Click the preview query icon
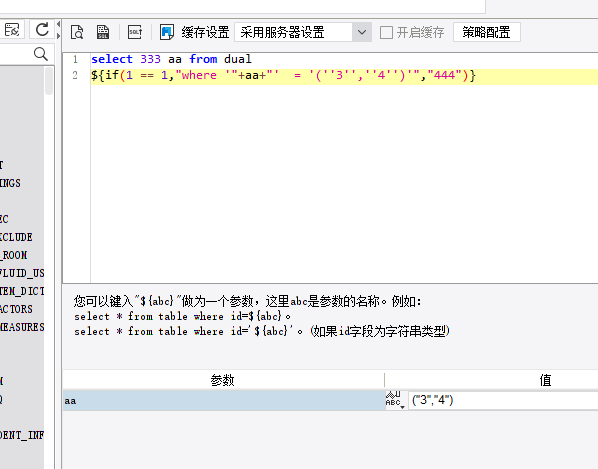 (77, 32)
